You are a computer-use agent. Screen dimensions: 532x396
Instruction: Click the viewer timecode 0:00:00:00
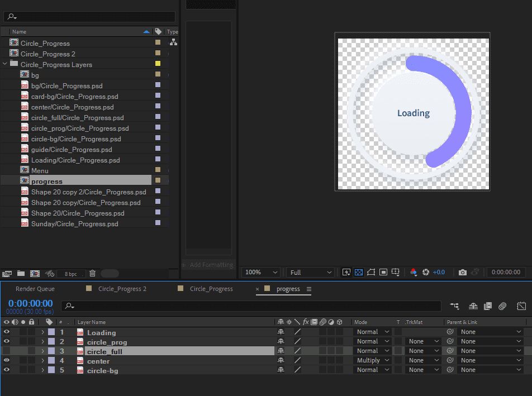click(x=506, y=272)
